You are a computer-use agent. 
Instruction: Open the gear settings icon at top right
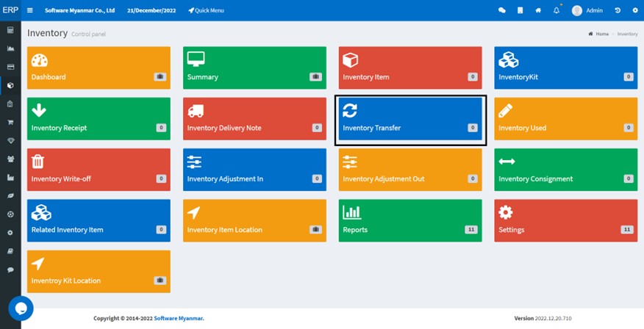(x=635, y=10)
